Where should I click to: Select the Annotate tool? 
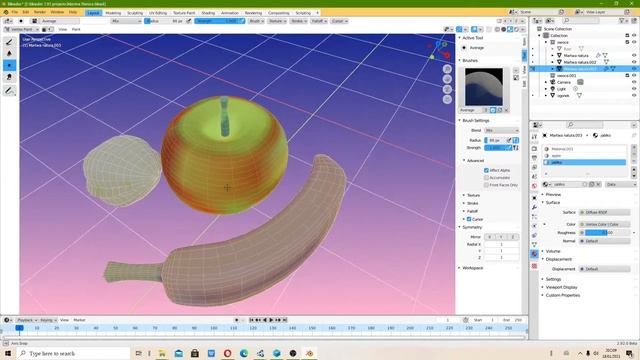(9, 91)
